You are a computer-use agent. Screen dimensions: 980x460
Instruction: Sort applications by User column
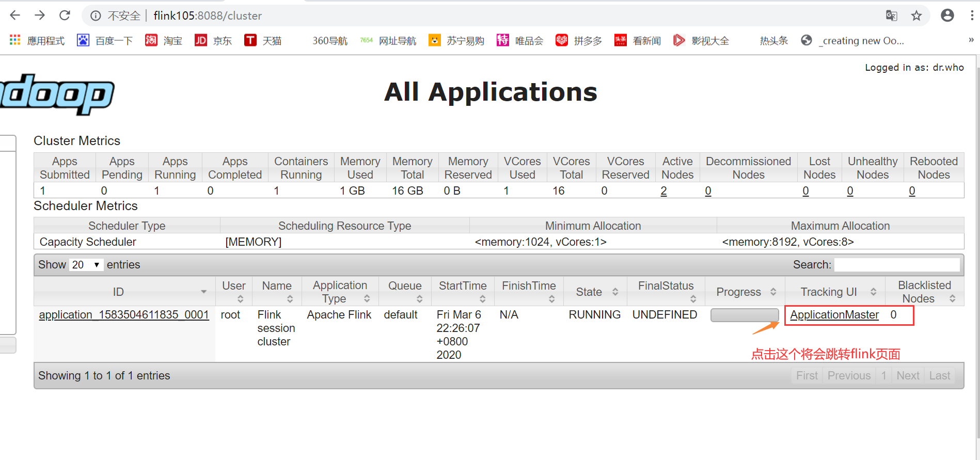pos(234,292)
